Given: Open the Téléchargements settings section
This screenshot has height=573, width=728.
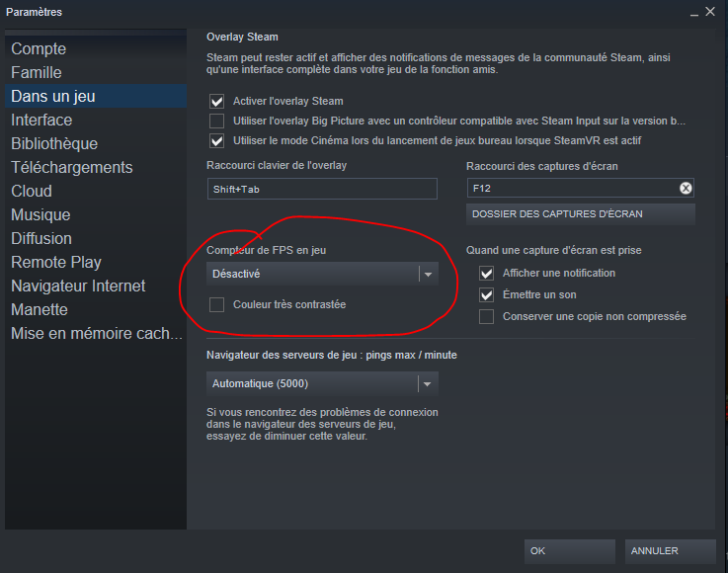Looking at the screenshot, I should tap(96, 167).
